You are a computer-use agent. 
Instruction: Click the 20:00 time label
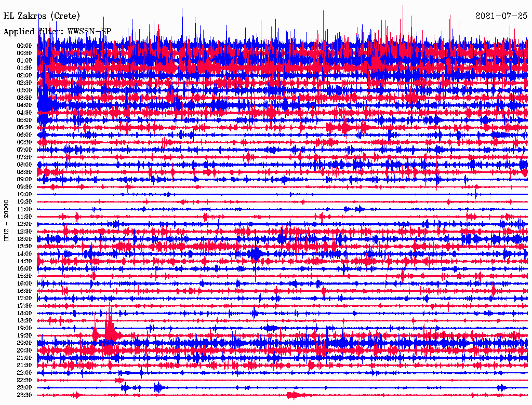point(24,343)
